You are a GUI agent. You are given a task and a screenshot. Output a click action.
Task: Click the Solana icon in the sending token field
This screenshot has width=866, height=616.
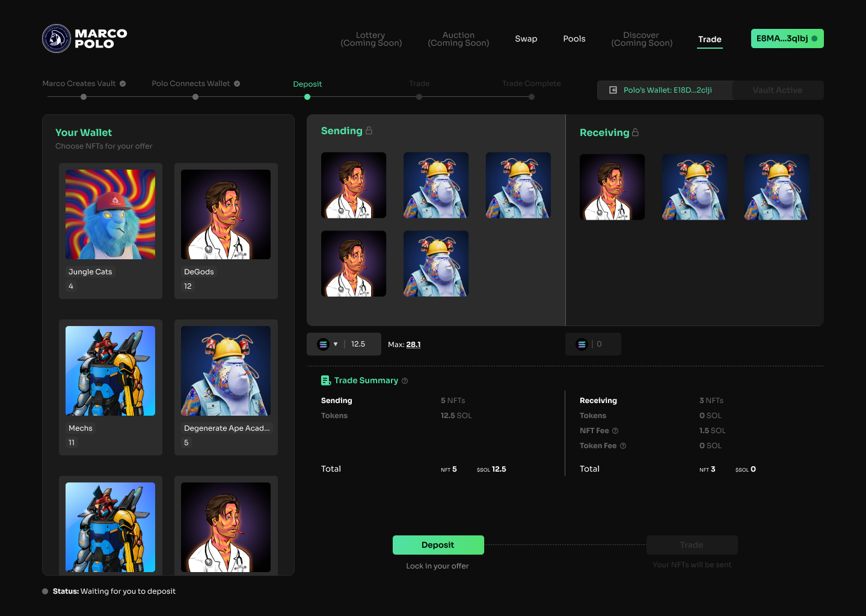322,344
